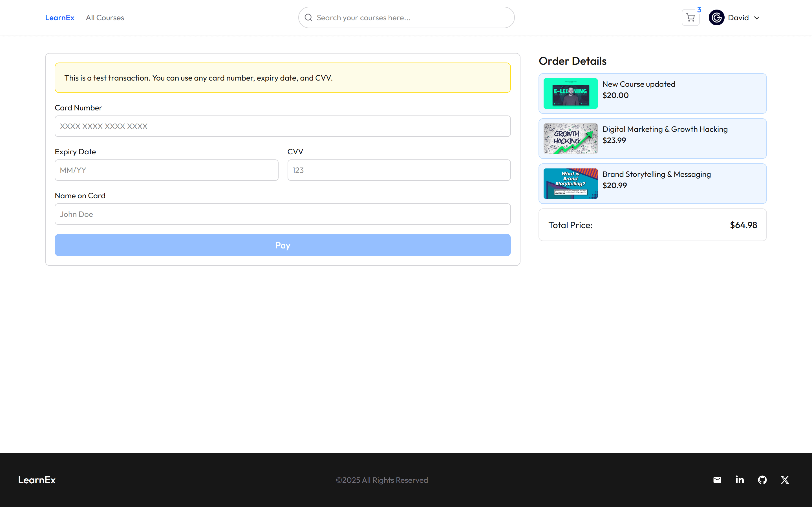The image size is (812, 507).
Task: Open the shopping cart icon
Action: coord(690,17)
